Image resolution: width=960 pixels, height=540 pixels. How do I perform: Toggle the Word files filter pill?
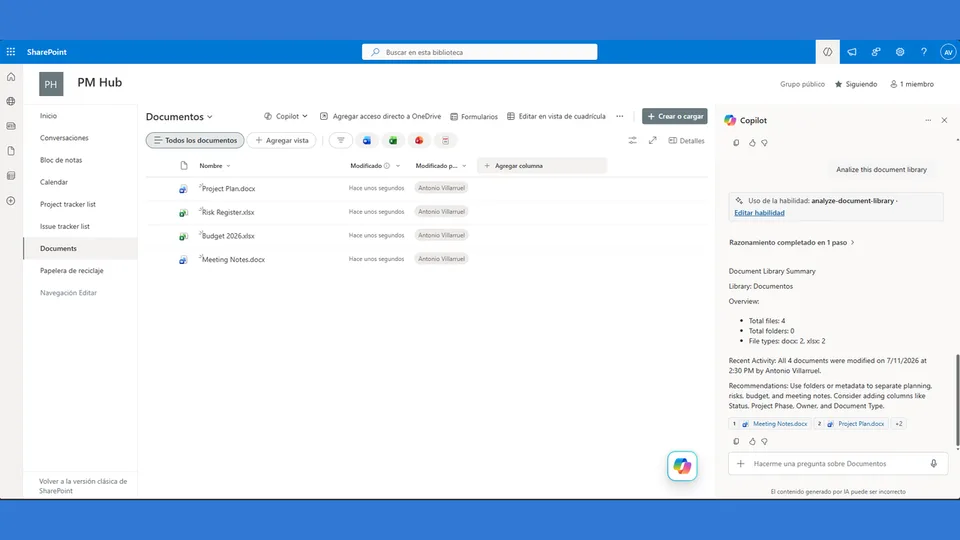click(x=367, y=140)
